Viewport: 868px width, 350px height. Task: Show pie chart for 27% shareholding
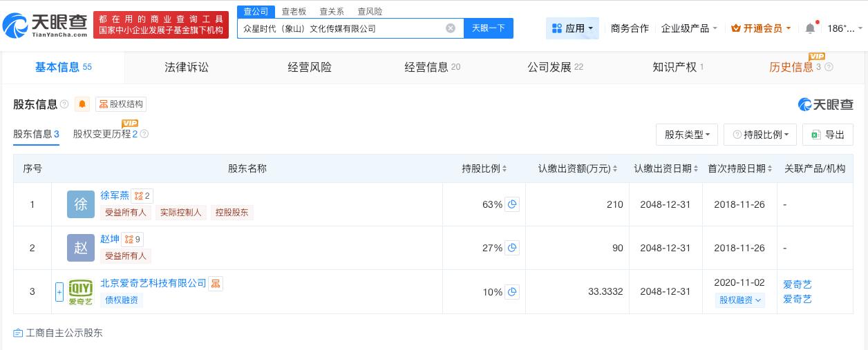tap(512, 248)
